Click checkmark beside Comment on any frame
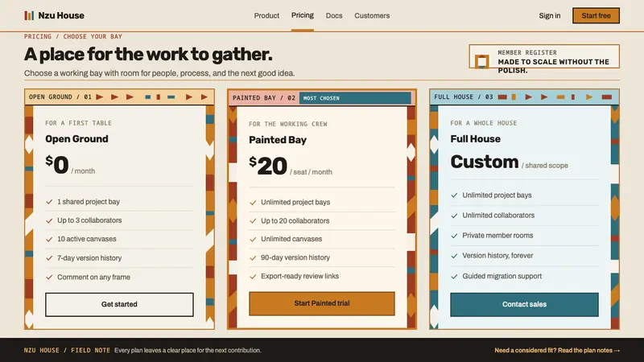644x362 pixels. click(x=49, y=278)
